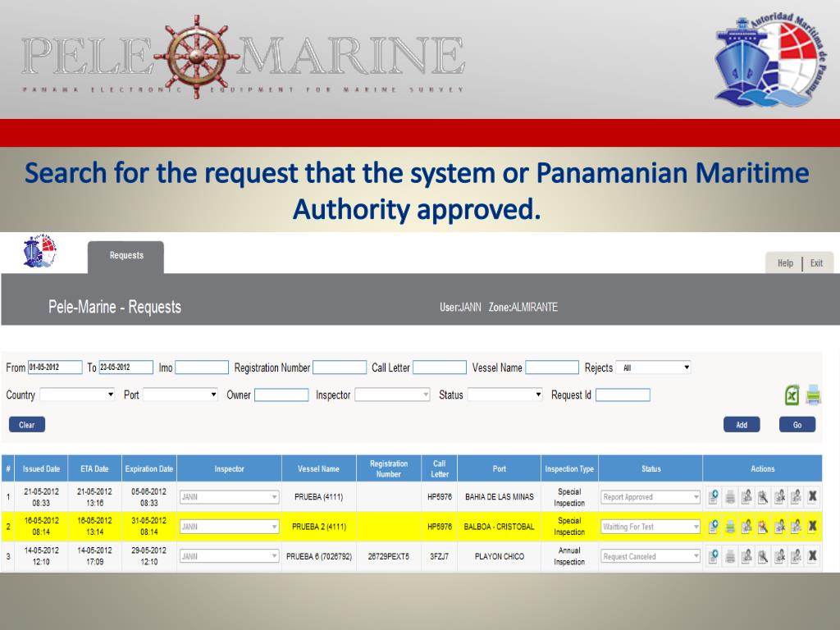Image resolution: width=840 pixels, height=630 pixels.
Task: Person document with check icon, PRUEBA 6 row
Action: click(x=796, y=556)
